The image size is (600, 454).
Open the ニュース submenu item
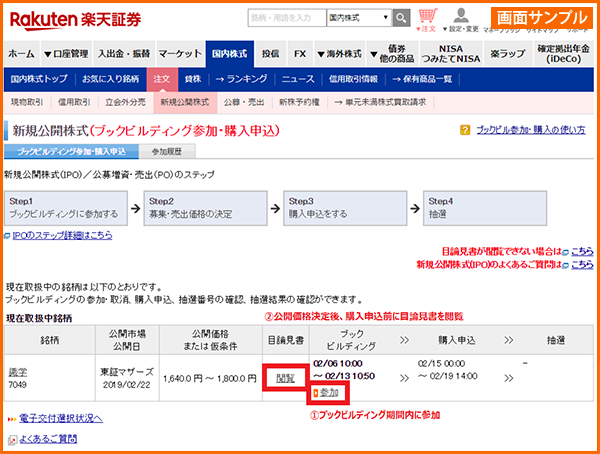(x=298, y=79)
